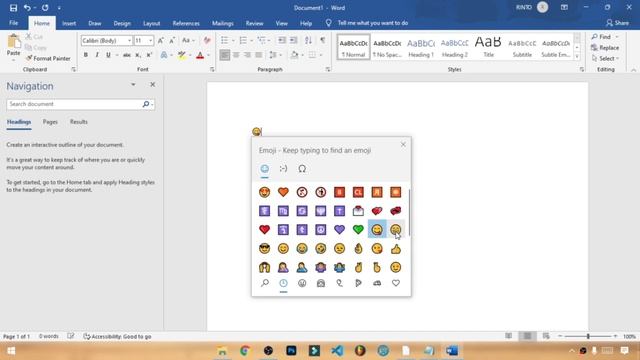Switch to the Design ribbon tab
Screen dimensions: 640x360
tap(122, 23)
